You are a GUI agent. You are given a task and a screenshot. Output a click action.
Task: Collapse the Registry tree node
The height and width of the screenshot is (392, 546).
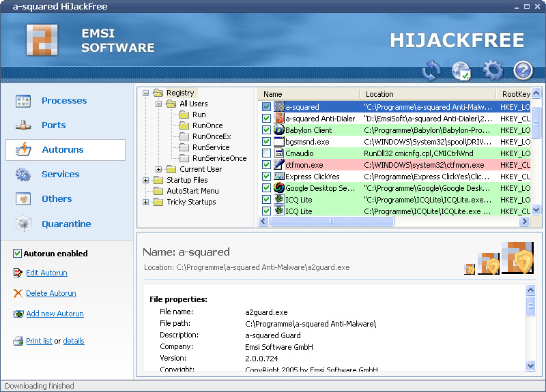point(146,93)
